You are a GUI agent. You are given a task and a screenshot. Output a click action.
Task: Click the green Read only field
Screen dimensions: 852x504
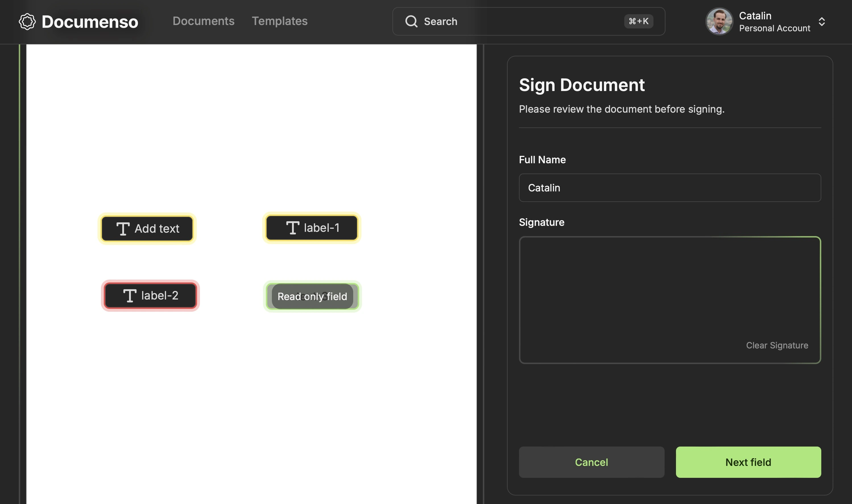pos(312,296)
